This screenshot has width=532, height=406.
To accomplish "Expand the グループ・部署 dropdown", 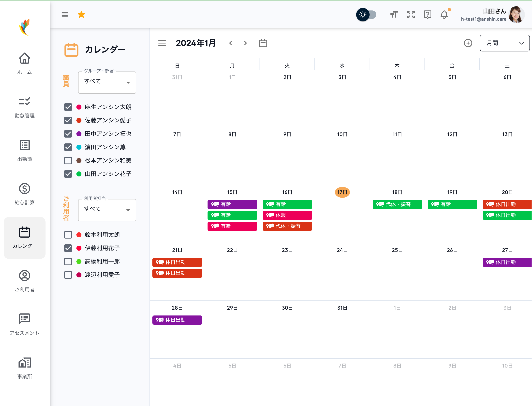I will [x=107, y=82].
